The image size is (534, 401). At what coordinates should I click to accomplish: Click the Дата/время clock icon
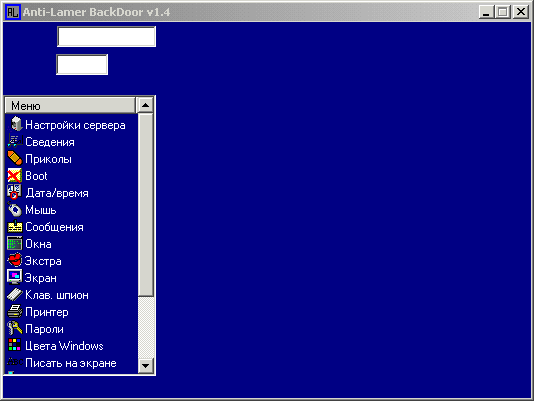tap(15, 192)
